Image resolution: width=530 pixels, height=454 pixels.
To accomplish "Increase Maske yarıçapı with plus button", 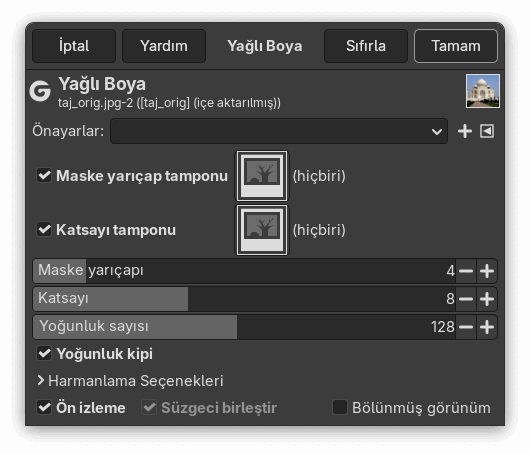I will [487, 271].
